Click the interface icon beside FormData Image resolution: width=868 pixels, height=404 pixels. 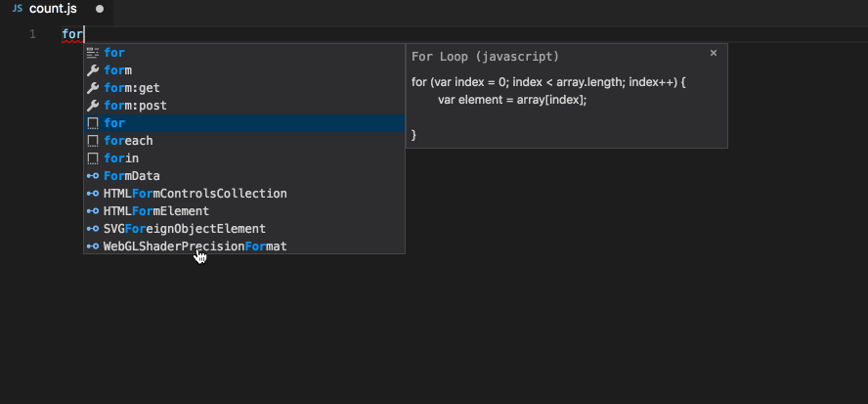[93, 176]
